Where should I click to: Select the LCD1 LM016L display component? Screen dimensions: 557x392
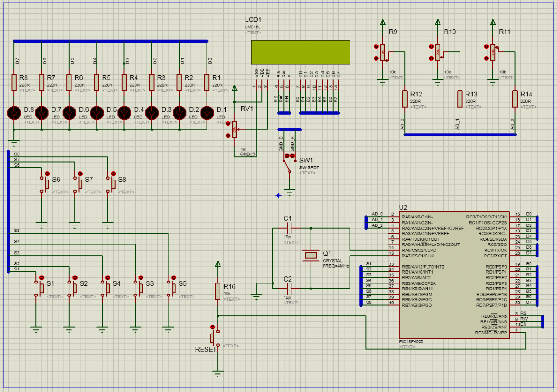pos(300,52)
